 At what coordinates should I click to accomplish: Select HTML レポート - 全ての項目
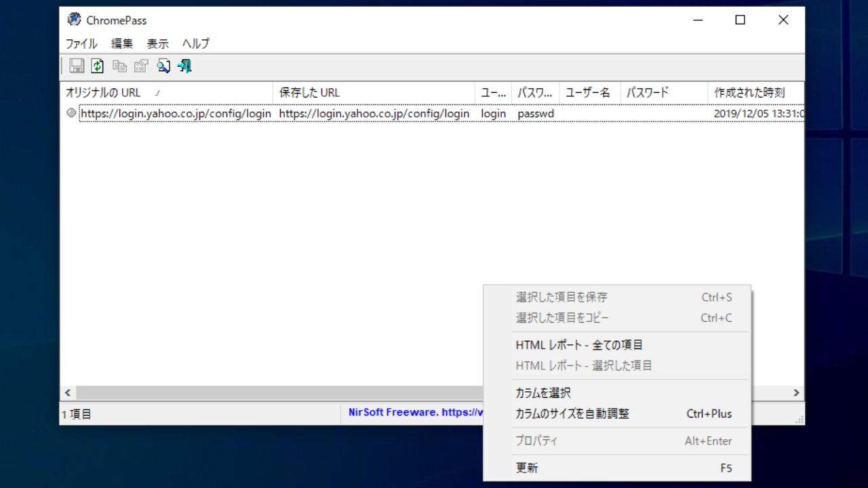617,345
